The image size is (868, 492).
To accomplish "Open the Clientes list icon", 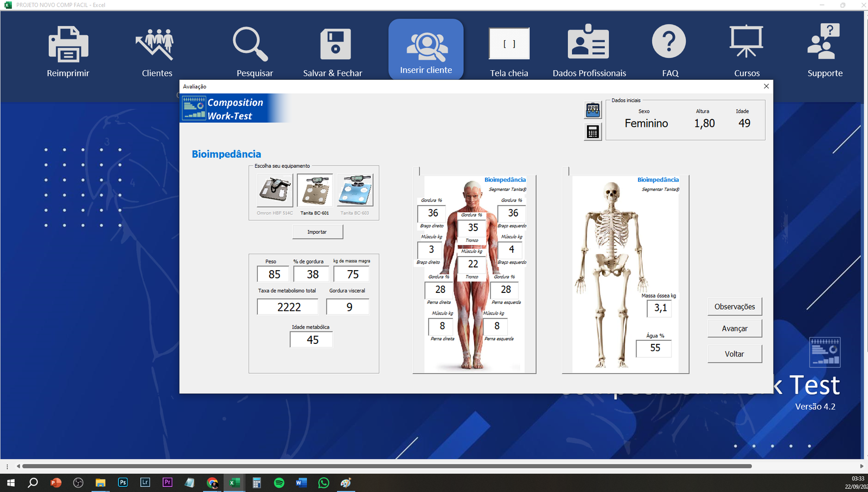I will click(156, 44).
